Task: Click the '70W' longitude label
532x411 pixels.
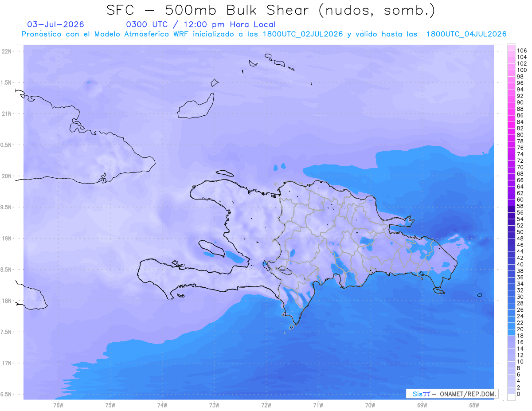Action: tap(370, 405)
